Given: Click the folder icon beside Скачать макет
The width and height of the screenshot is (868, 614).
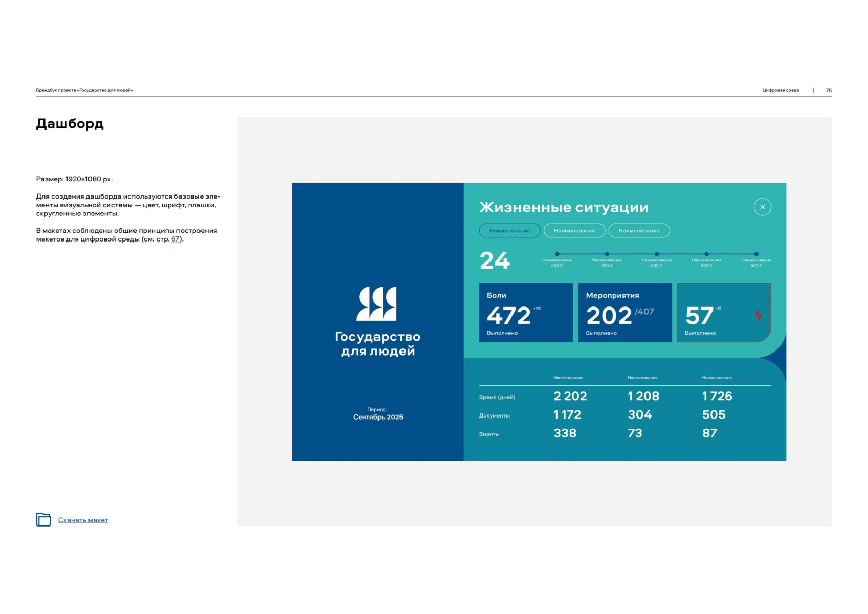Looking at the screenshot, I should coord(43,519).
